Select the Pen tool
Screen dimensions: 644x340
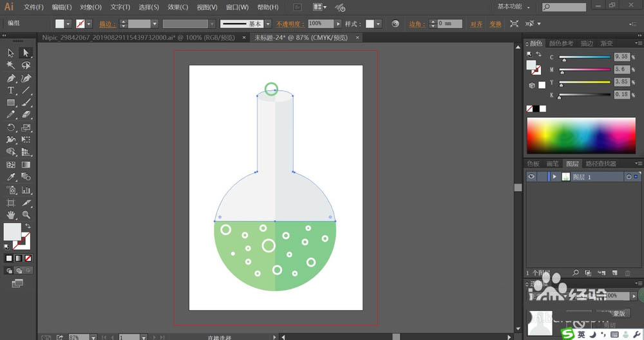11,78
